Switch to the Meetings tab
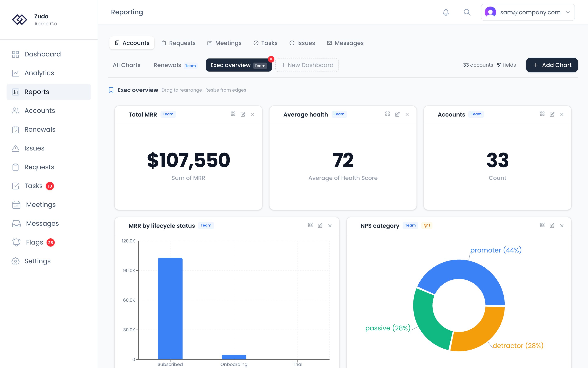Viewport: 588px width, 368px height. pyautogui.click(x=224, y=43)
